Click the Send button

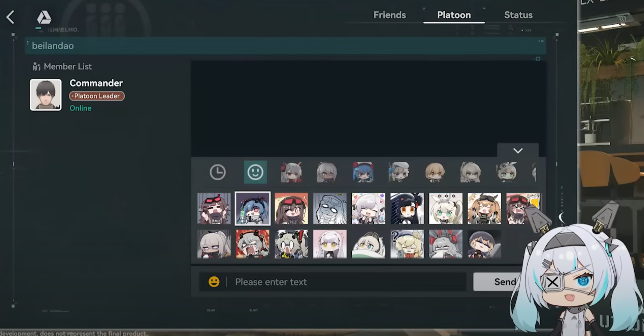(505, 282)
